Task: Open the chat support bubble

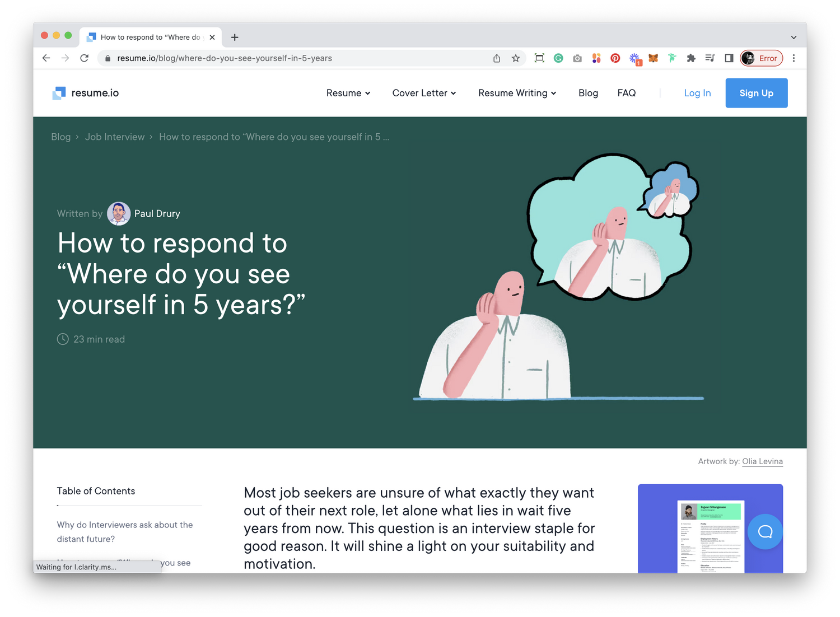Action: (765, 531)
